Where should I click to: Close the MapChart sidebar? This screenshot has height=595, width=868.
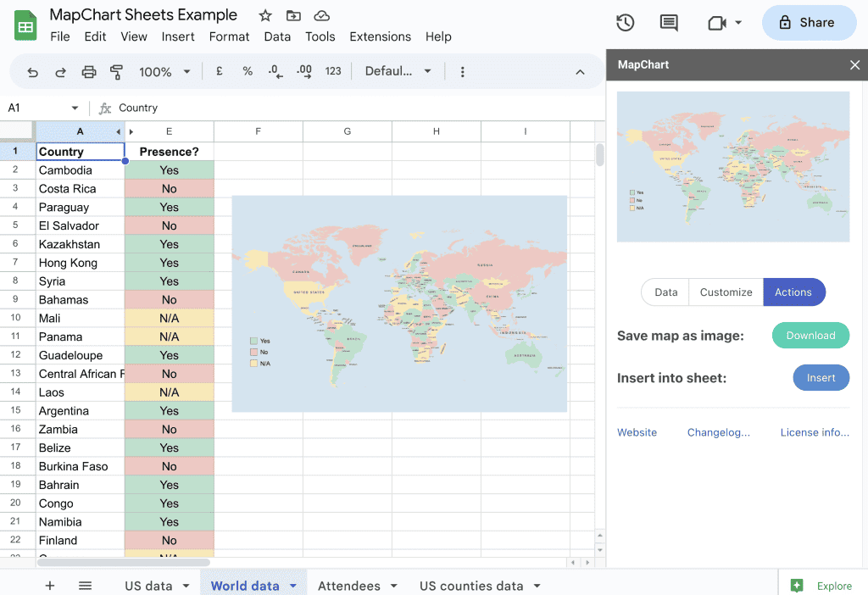tap(854, 64)
